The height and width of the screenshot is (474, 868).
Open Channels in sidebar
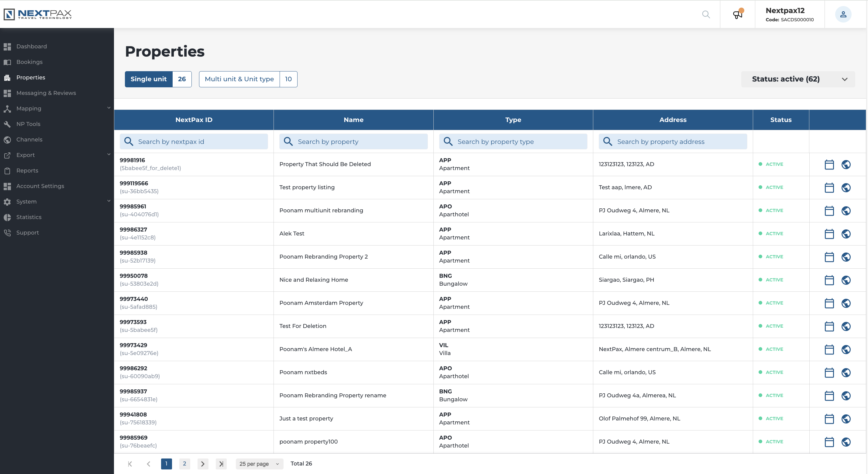pos(29,139)
